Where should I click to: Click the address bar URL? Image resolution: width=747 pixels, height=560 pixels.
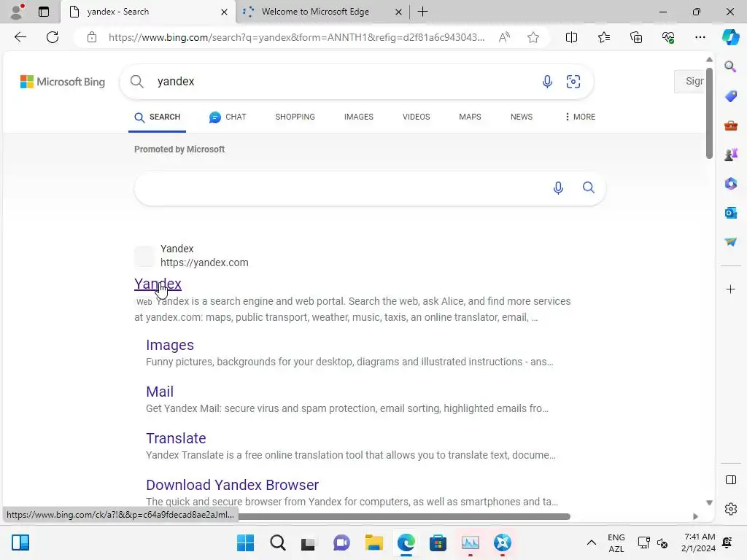[296, 38]
